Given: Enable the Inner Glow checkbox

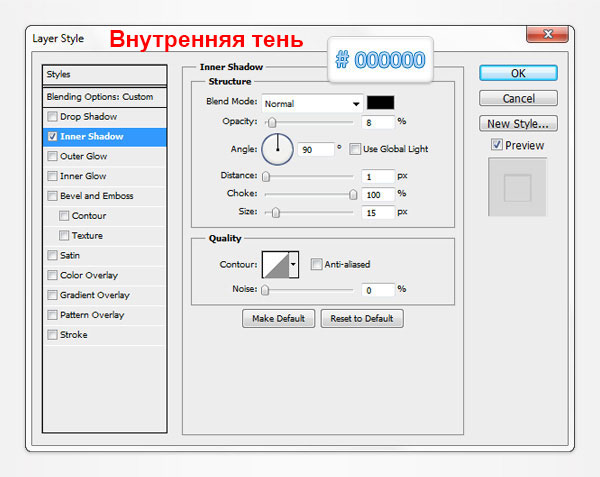Looking at the screenshot, I should pyautogui.click(x=52, y=176).
